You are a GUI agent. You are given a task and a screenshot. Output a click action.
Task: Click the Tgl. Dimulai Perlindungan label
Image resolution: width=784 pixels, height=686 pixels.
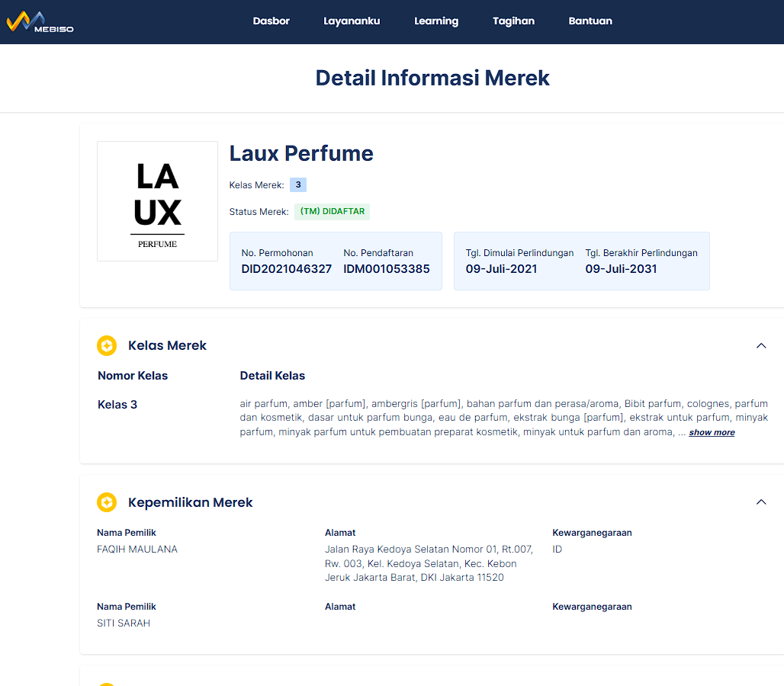[x=519, y=253]
